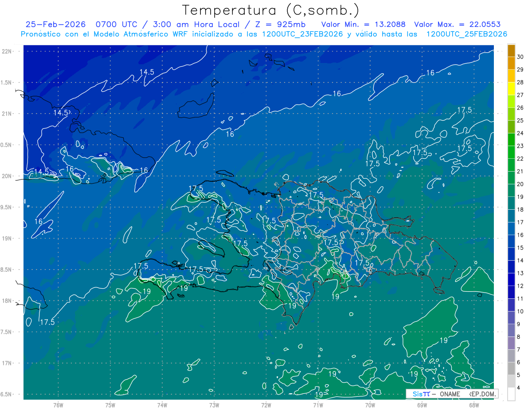Click the "18N" latitude axis label
532x411 pixels.
click(x=7, y=301)
